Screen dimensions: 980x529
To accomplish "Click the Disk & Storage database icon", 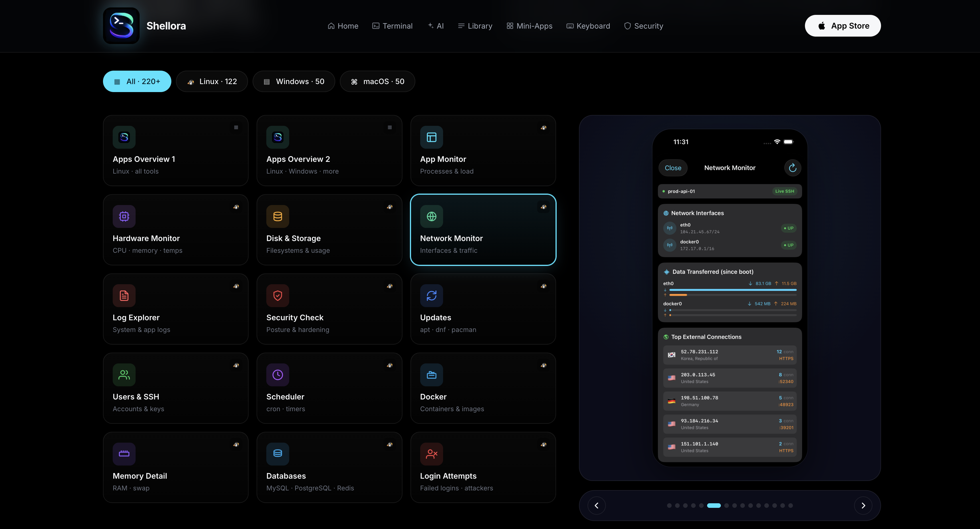I will [278, 216].
